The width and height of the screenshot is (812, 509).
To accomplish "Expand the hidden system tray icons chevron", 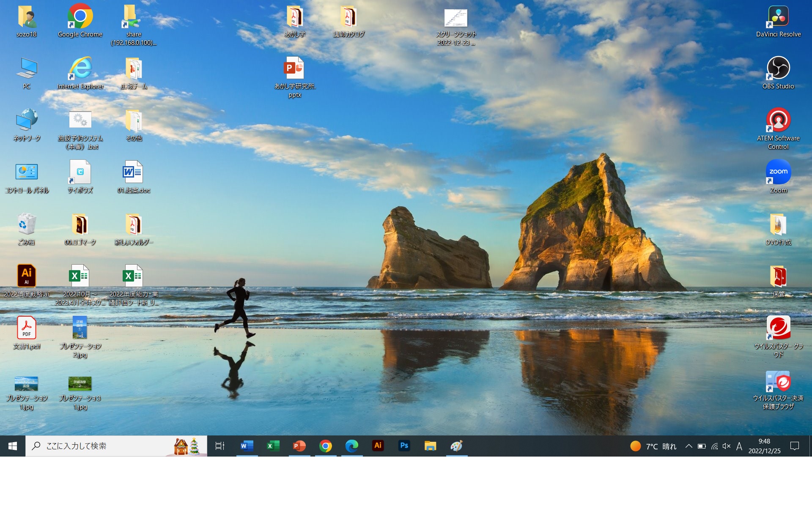I will (689, 446).
